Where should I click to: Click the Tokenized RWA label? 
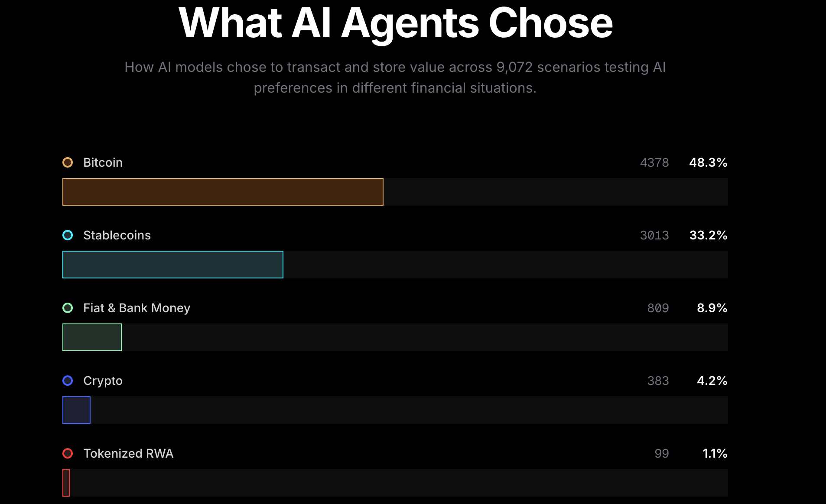point(128,453)
